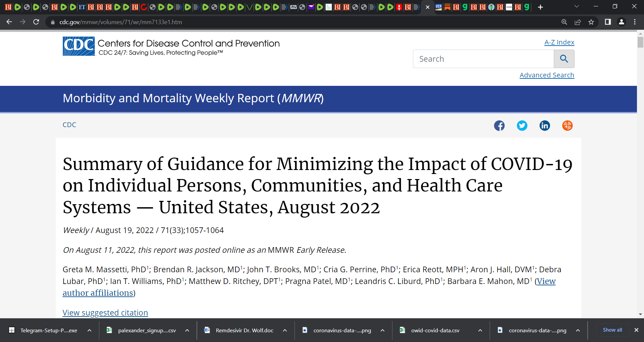Viewport: 644px width, 342px height.
Task: Share the article on LinkedIn
Action: [545, 125]
